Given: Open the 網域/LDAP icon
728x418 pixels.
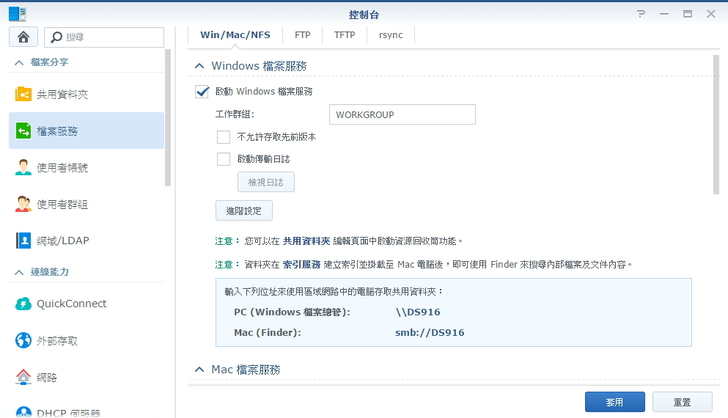Looking at the screenshot, I should click(23, 241).
